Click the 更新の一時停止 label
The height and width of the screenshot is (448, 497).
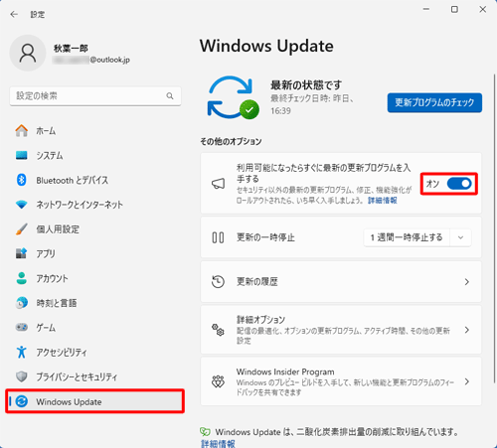265,237
